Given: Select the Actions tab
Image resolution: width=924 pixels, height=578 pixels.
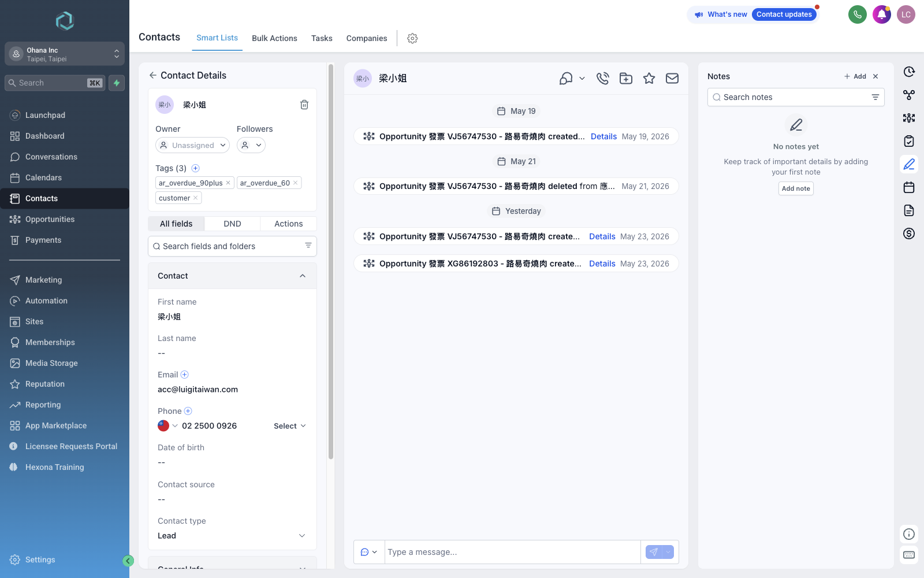Looking at the screenshot, I should (288, 224).
